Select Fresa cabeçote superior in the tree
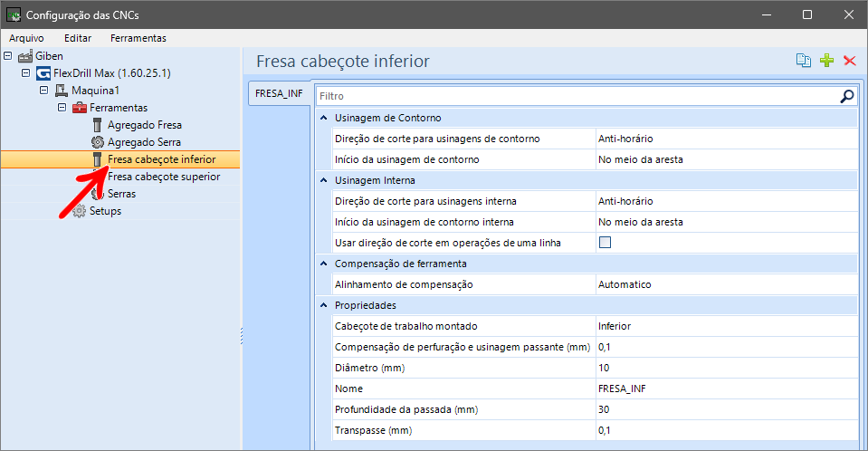 (164, 177)
